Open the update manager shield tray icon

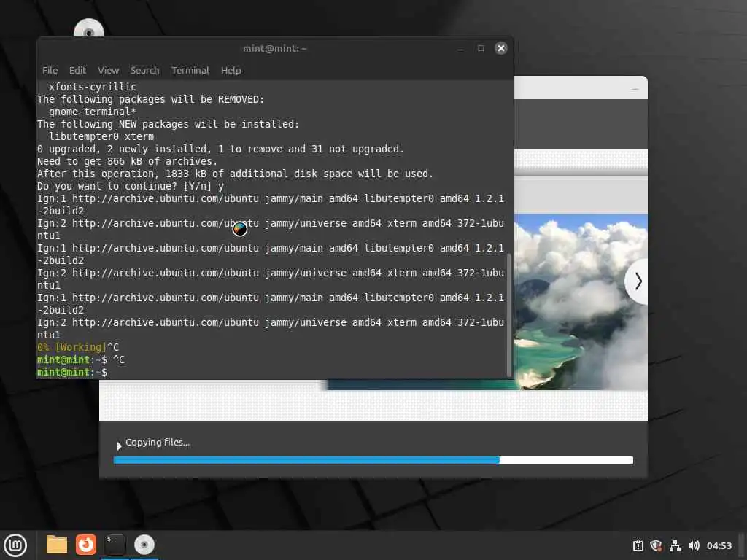(656, 545)
